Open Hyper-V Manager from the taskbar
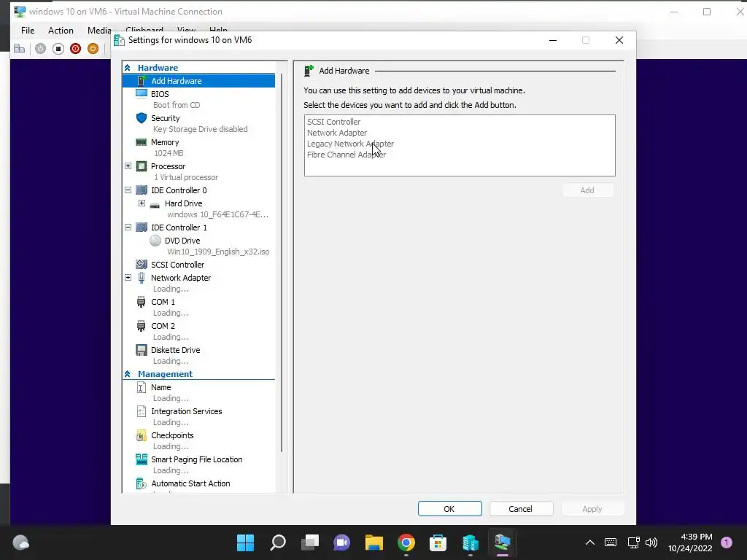This screenshot has width=747, height=560. (471, 542)
